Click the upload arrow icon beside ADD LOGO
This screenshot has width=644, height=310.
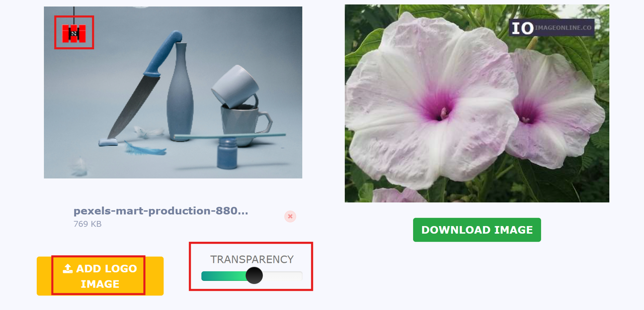click(x=68, y=269)
